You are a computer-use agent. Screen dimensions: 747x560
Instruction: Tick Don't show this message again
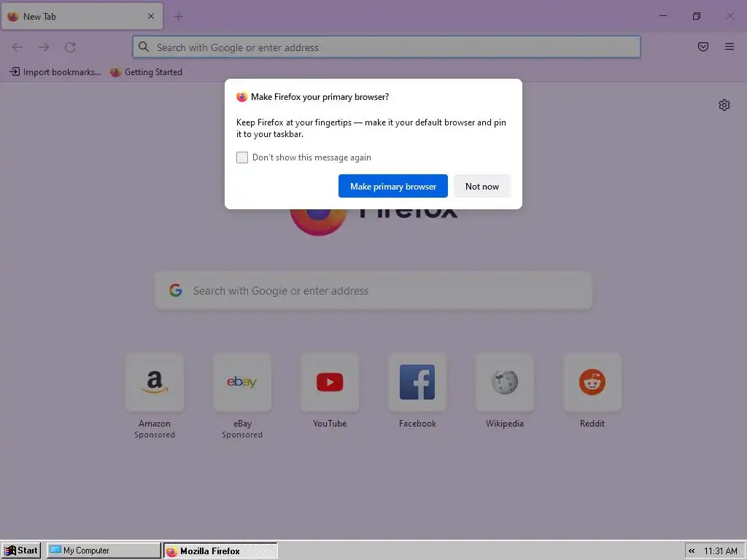pyautogui.click(x=242, y=157)
